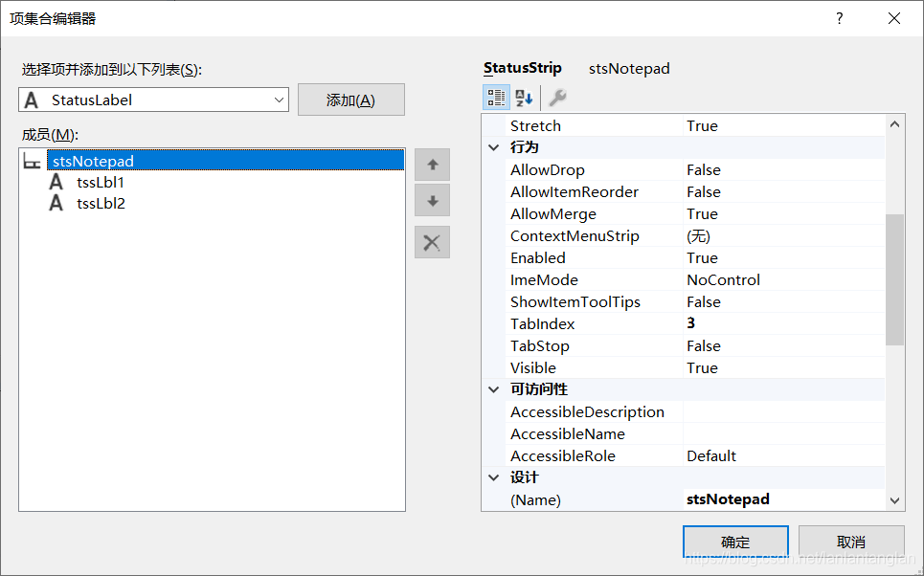Screen dimensions: 924x576
Task: Select the (Name) property label
Action: tap(535, 499)
